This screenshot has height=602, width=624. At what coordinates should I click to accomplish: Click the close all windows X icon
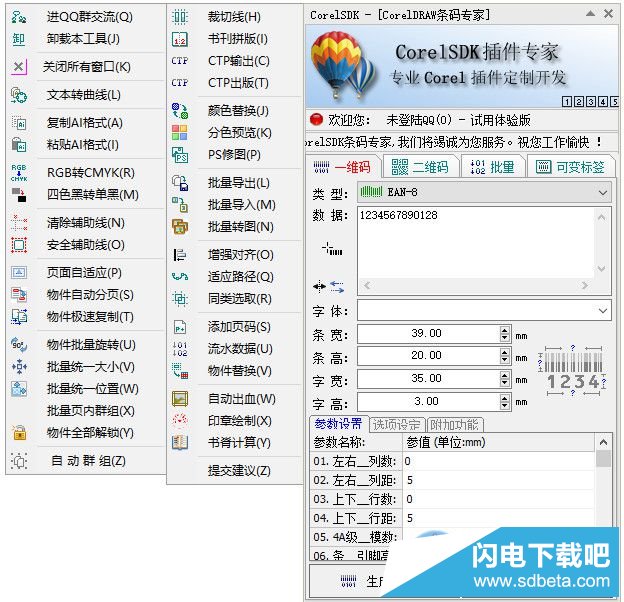[19, 66]
